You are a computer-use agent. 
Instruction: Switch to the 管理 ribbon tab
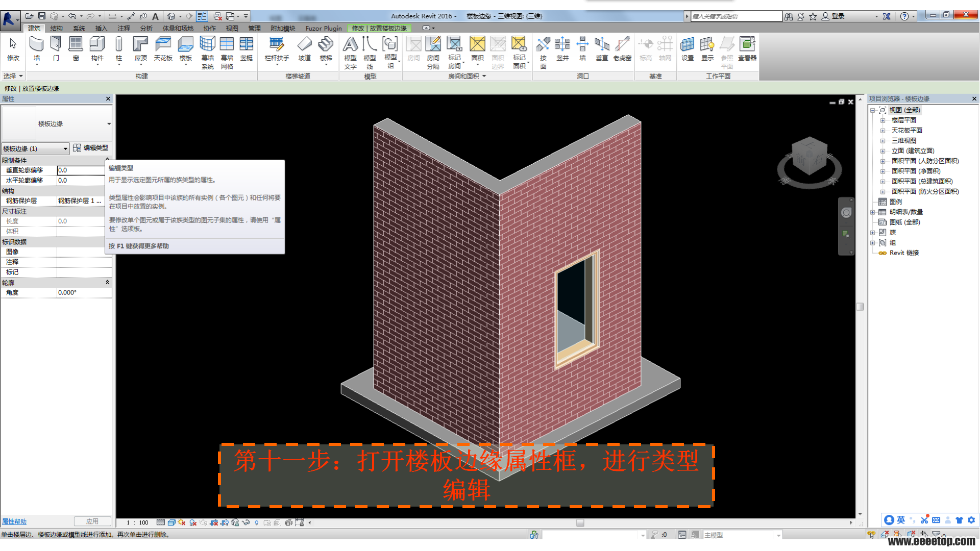pos(255,29)
